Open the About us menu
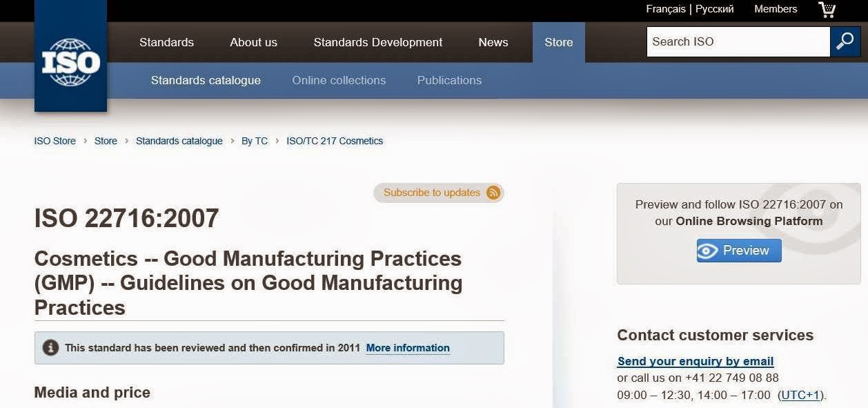Image resolution: width=868 pixels, height=408 pixels. coord(253,42)
